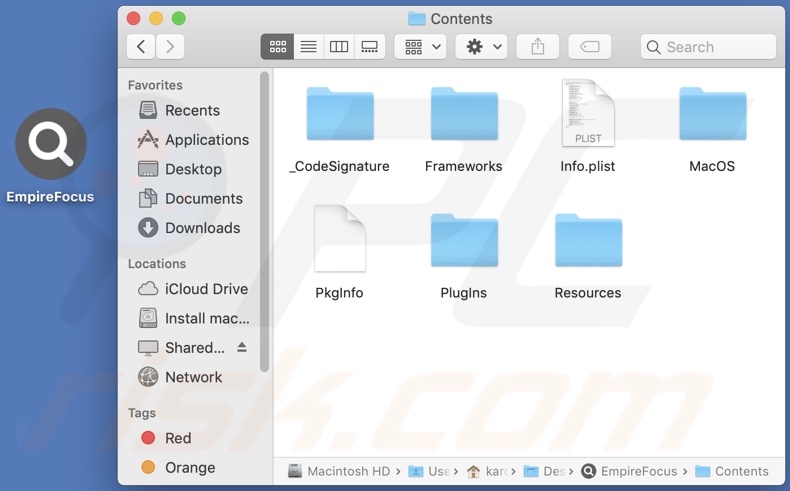
Task: Select the Resources folder
Action: (588, 240)
